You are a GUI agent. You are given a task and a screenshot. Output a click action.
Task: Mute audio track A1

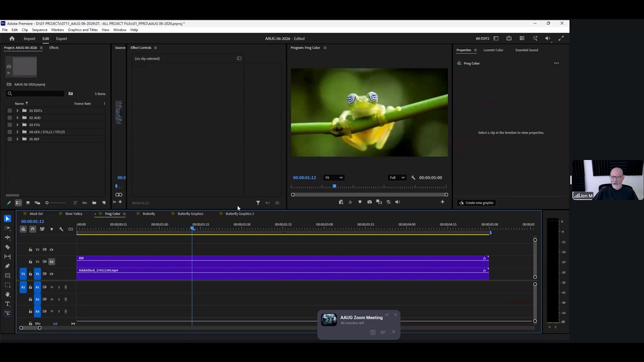pyautogui.click(x=51, y=287)
